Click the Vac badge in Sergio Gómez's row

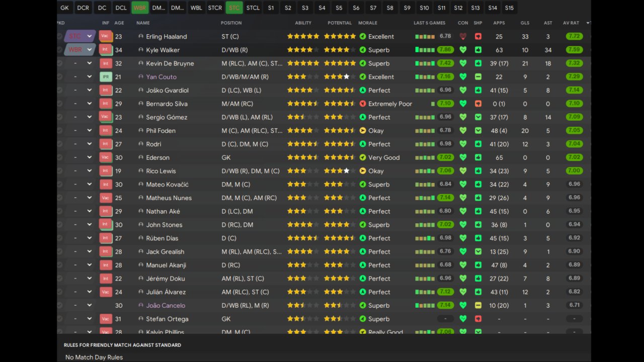pyautogui.click(x=105, y=117)
